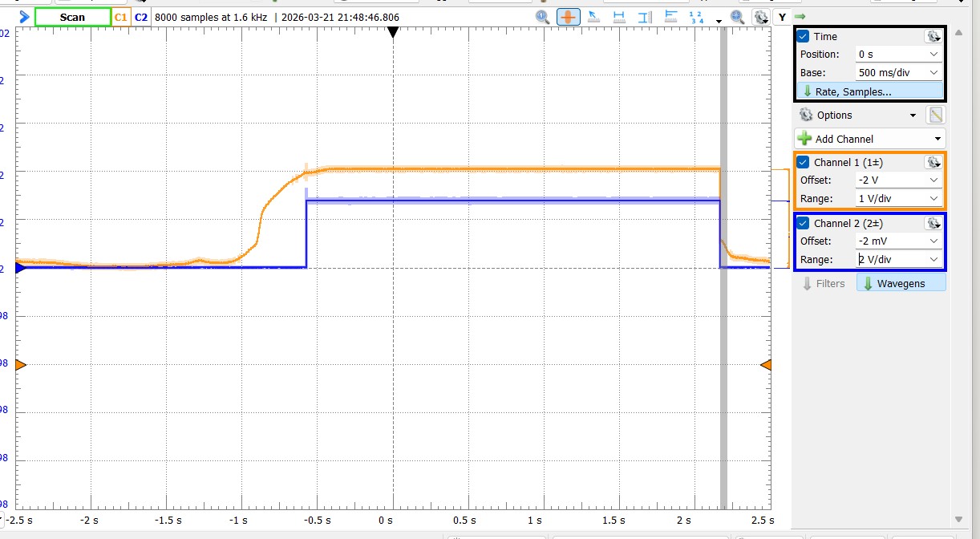The width and height of the screenshot is (980, 539).
Task: Click the Scan mode button
Action: tap(72, 17)
